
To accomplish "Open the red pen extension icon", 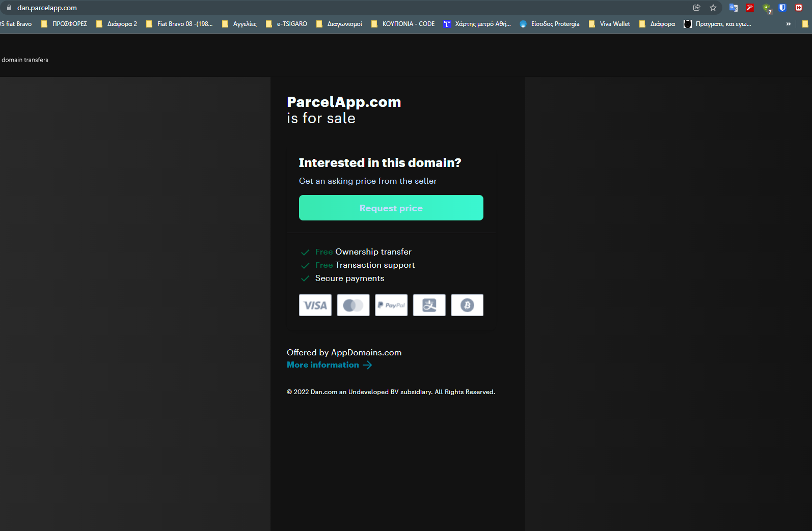I will [x=750, y=8].
